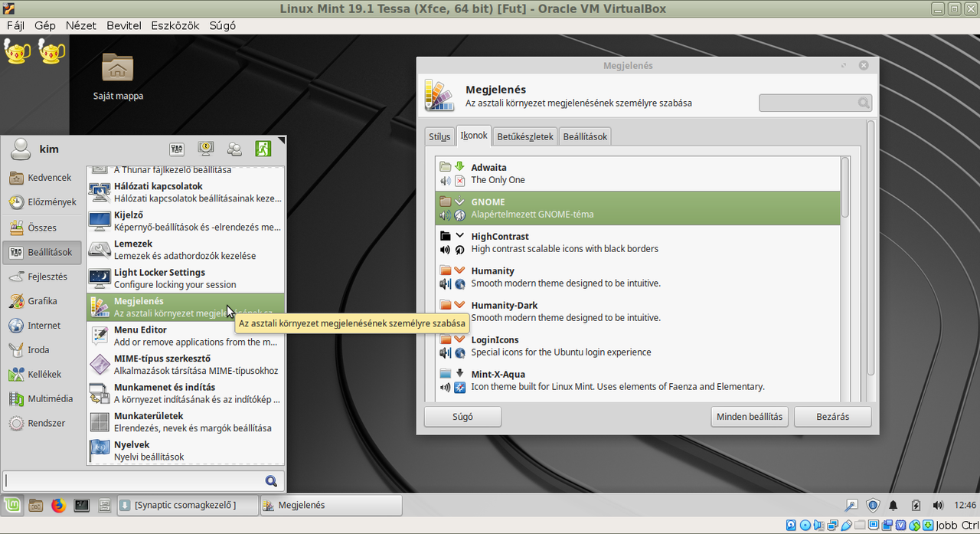Screen dimensions: 980x534
Task: Launch the terminal from the panel
Action: click(81, 505)
